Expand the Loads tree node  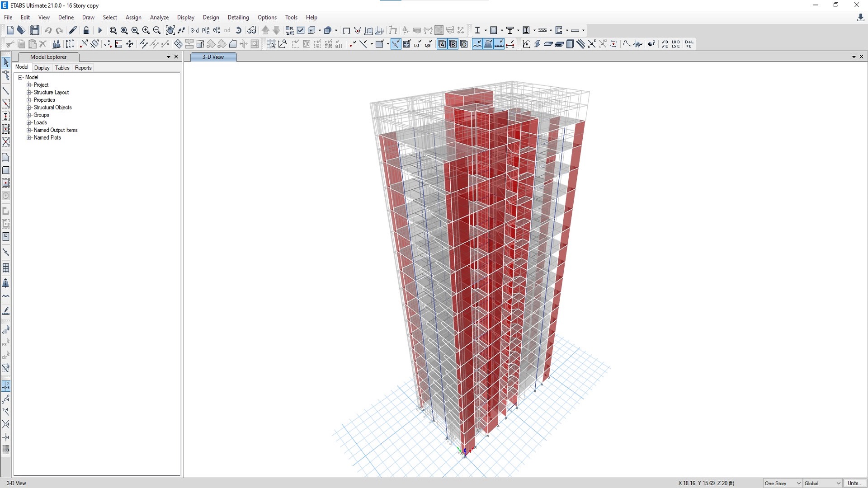29,122
